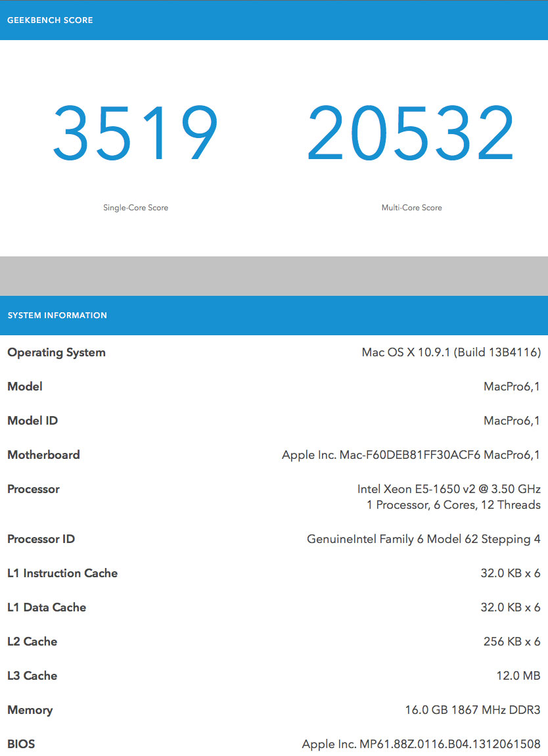Select 16.0 GB 1867 MHz DDR3 value
This screenshot has height=756, width=548.
click(x=473, y=710)
